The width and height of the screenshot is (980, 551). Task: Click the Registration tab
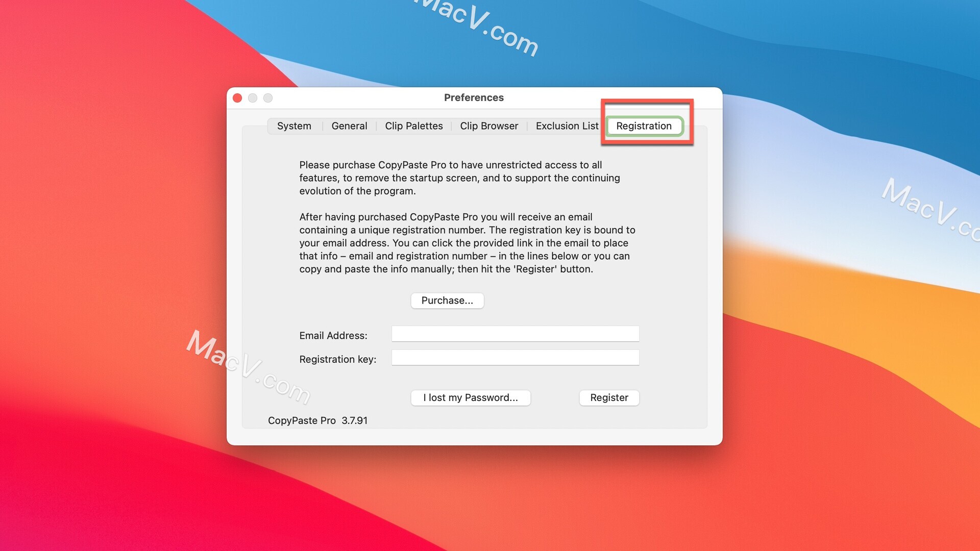click(x=643, y=125)
